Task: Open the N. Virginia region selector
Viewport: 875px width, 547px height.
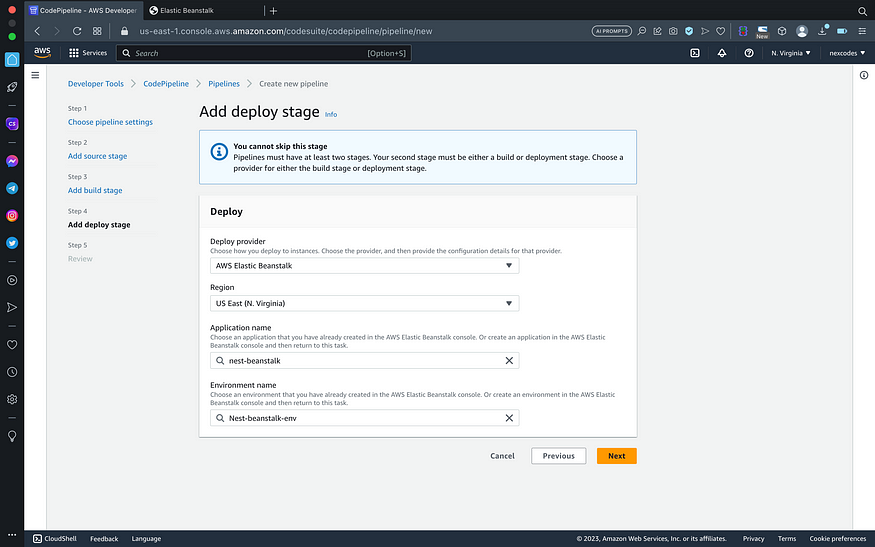Action: click(791, 53)
